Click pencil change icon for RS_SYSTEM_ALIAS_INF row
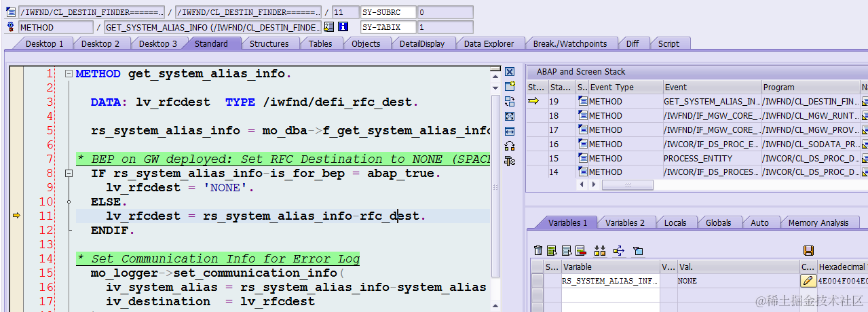Viewport: 868px width, 312px height. [x=808, y=281]
